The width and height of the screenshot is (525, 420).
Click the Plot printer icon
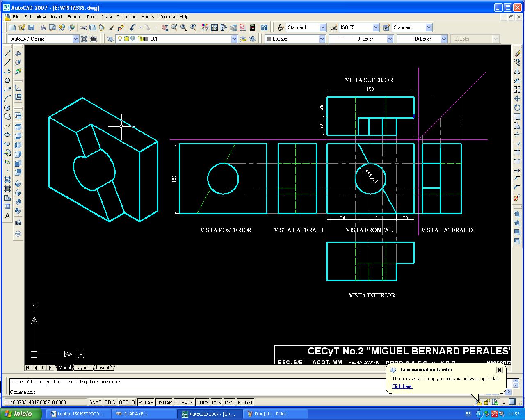tap(43, 27)
